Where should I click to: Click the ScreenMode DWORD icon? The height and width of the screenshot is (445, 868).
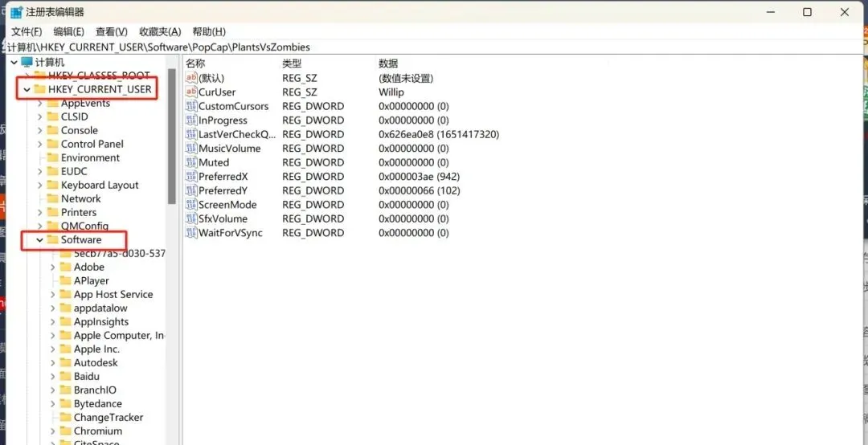click(191, 205)
